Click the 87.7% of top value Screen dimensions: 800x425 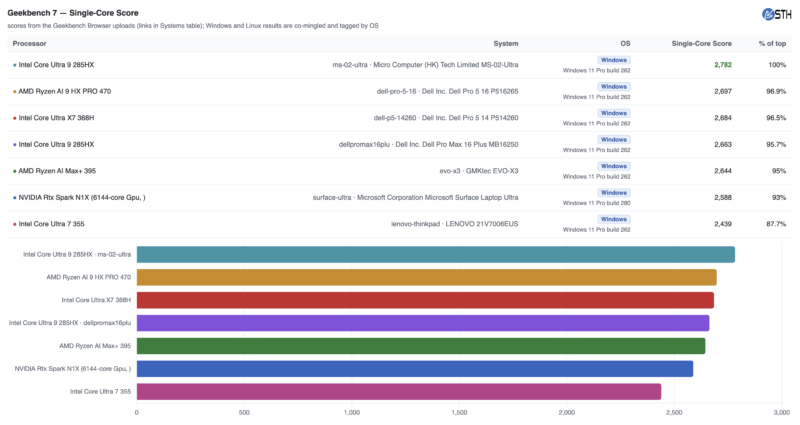(776, 224)
